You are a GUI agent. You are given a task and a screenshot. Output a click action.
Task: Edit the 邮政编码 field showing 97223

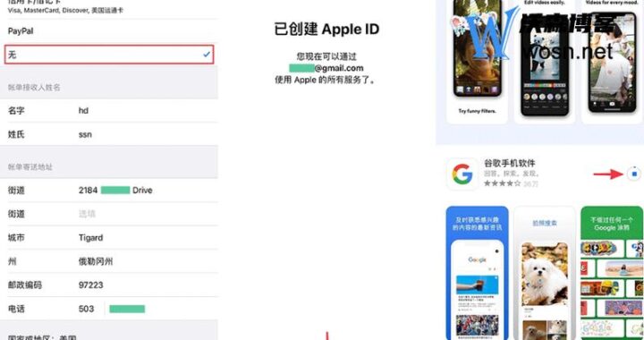pos(109,285)
